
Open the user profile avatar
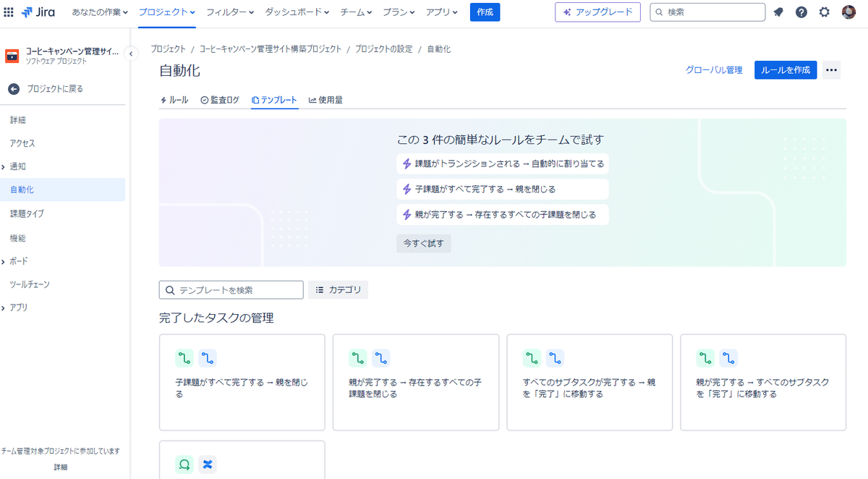coord(849,12)
